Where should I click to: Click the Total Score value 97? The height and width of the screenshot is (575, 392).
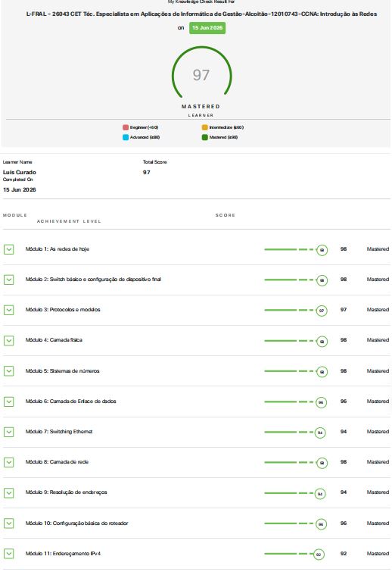coord(147,173)
